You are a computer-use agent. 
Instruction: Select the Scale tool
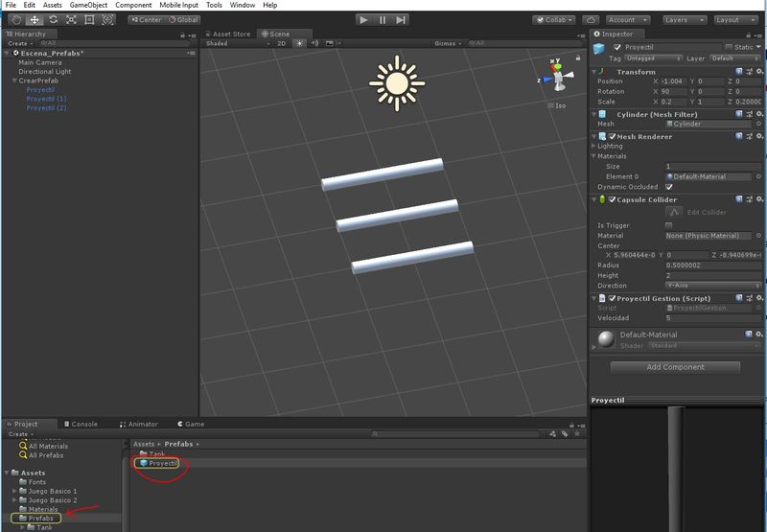coord(71,20)
